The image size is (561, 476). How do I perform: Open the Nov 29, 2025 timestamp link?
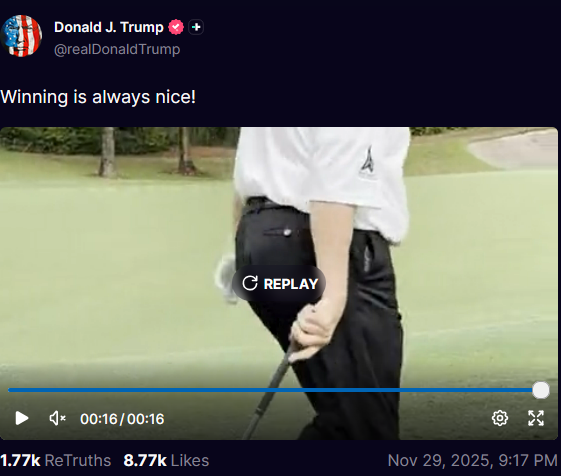click(x=473, y=461)
